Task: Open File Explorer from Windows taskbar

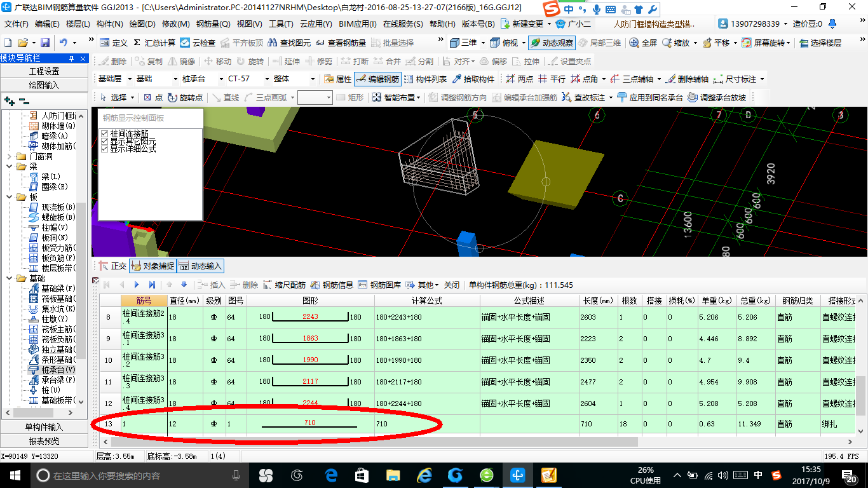Action: [x=393, y=475]
